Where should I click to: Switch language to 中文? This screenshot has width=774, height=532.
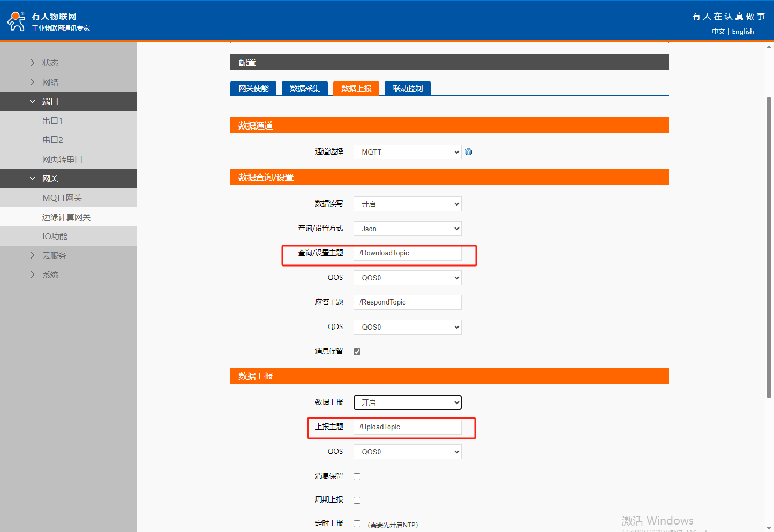(x=718, y=32)
